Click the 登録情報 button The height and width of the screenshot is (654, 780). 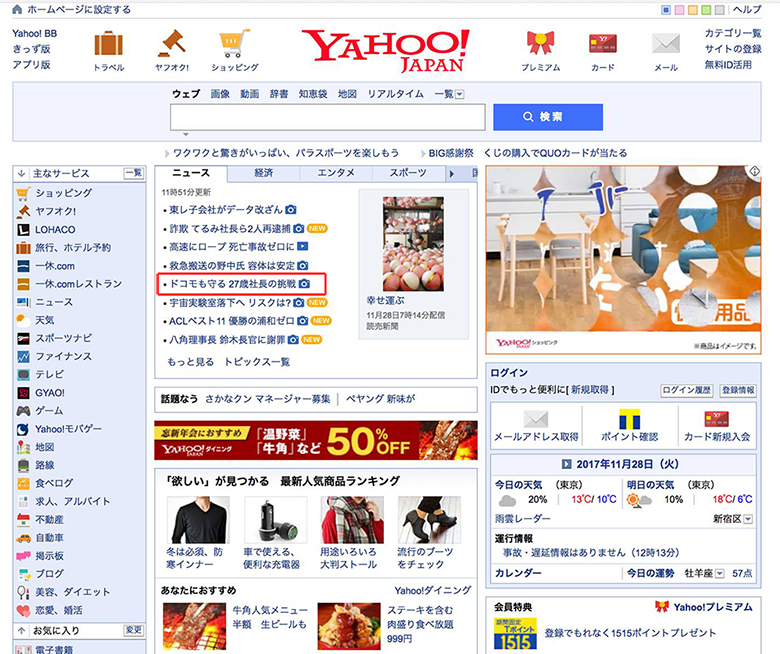pyautogui.click(x=738, y=390)
